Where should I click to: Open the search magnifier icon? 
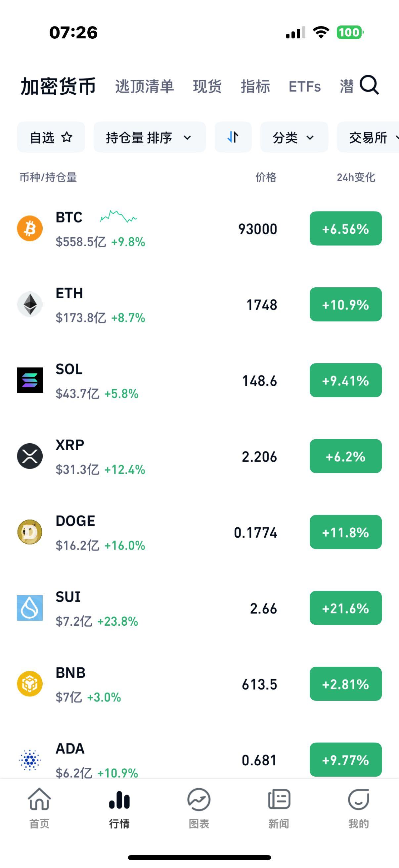pyautogui.click(x=369, y=86)
